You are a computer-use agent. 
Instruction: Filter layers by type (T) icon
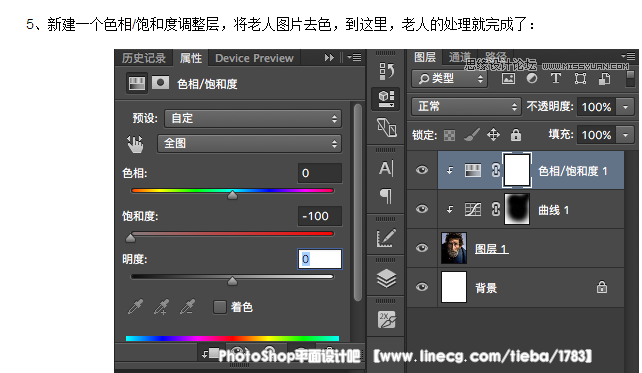pyautogui.click(x=556, y=78)
